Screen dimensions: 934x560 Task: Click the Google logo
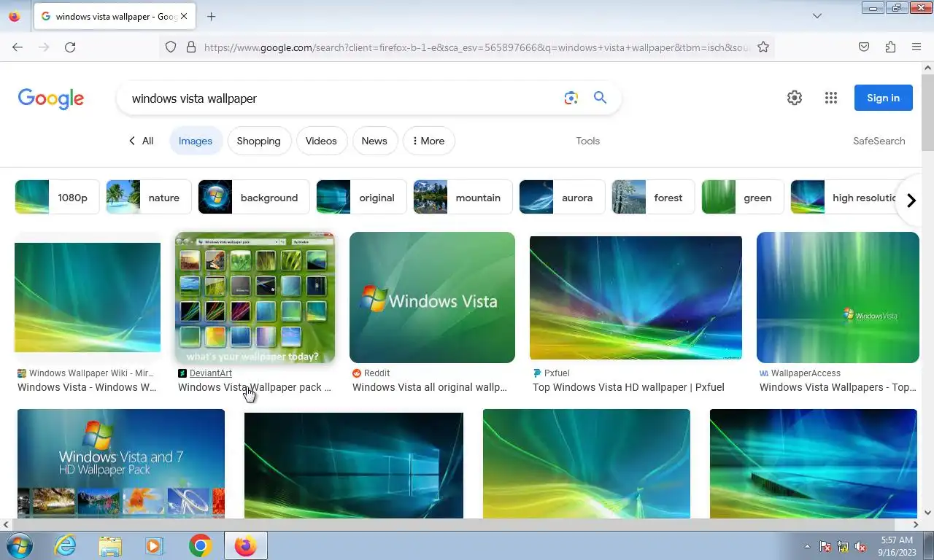[x=51, y=98]
